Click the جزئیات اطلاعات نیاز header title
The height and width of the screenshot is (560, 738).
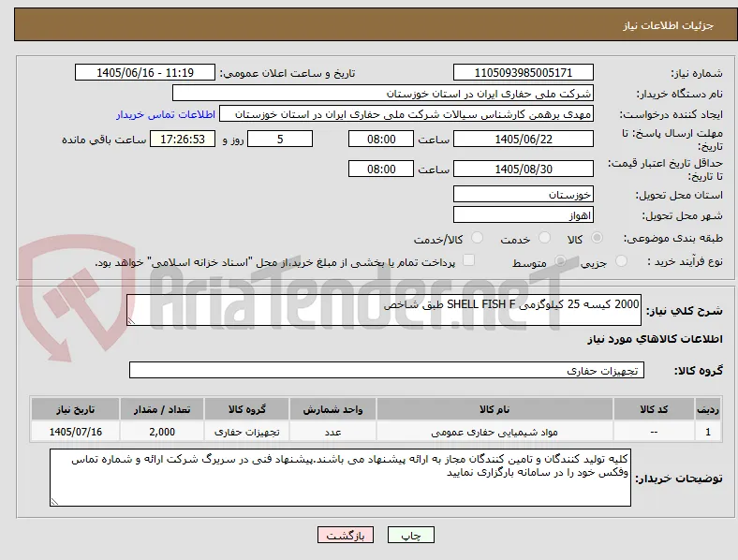tap(668, 25)
